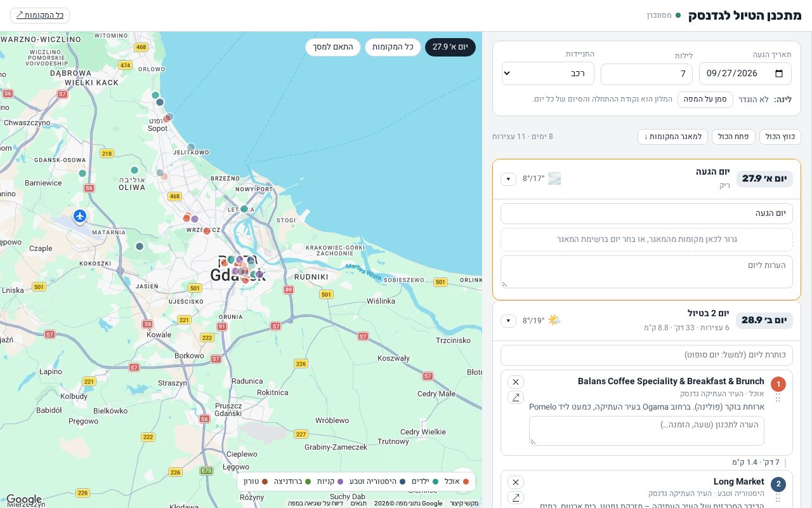
Task: Select the כל המקומות map filter
Action: (393, 47)
